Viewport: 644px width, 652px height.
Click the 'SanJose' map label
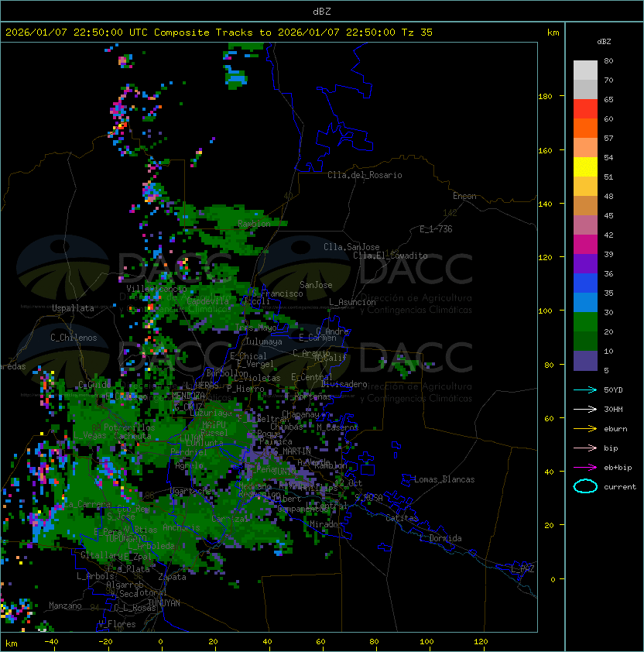click(x=316, y=285)
